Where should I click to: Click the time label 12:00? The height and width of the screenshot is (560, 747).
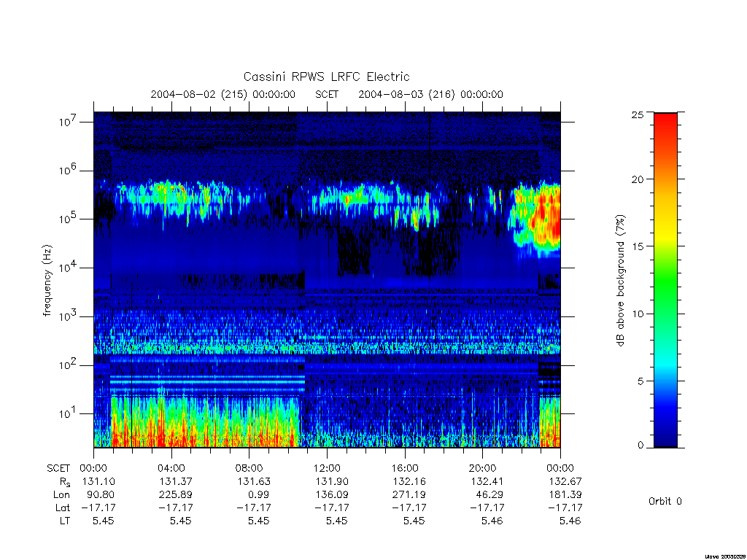pyautogui.click(x=327, y=468)
